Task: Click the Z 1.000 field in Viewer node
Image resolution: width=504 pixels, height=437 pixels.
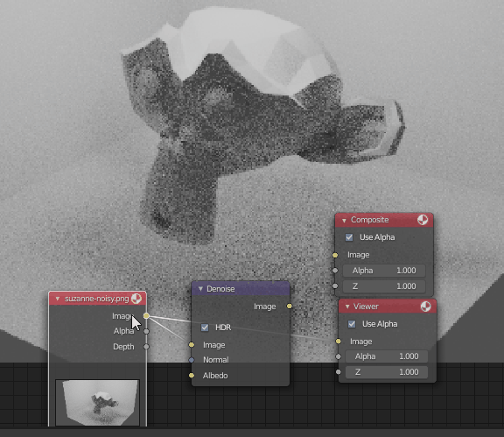Action: pyautogui.click(x=387, y=372)
